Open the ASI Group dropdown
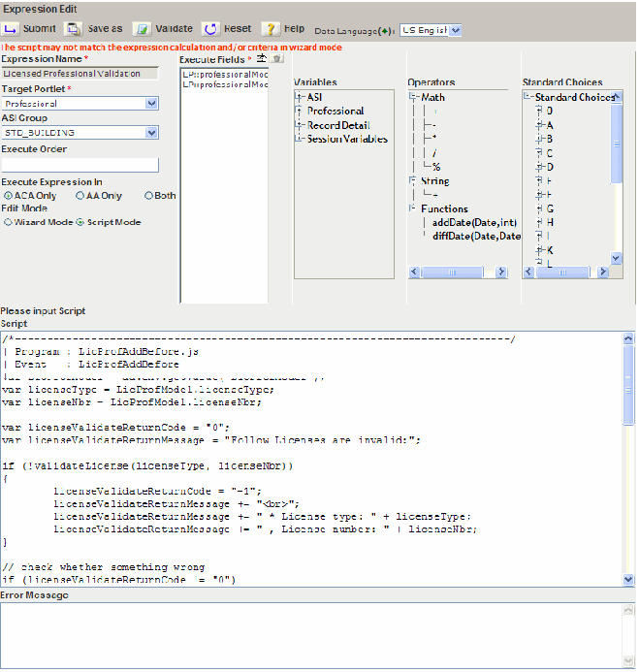 (x=80, y=131)
